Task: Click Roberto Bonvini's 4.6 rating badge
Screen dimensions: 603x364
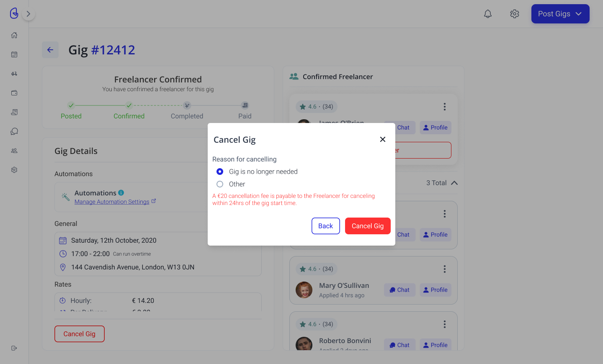Action: (x=317, y=324)
